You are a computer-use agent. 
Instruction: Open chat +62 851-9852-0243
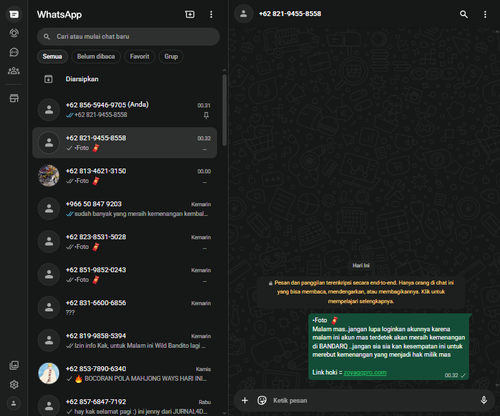coord(125,275)
